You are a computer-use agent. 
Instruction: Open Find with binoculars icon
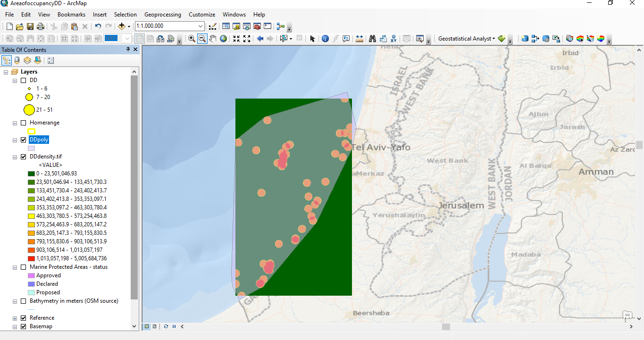pyautogui.click(x=373, y=39)
